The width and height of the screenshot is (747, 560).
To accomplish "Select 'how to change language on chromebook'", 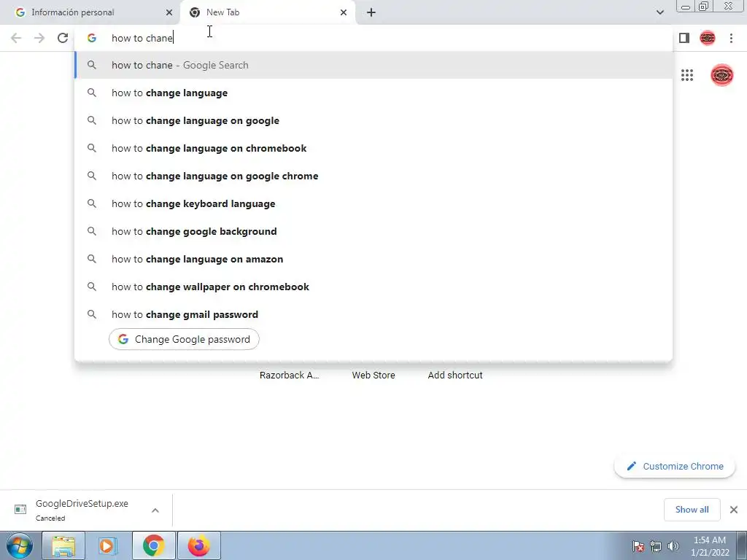I will (373, 148).
